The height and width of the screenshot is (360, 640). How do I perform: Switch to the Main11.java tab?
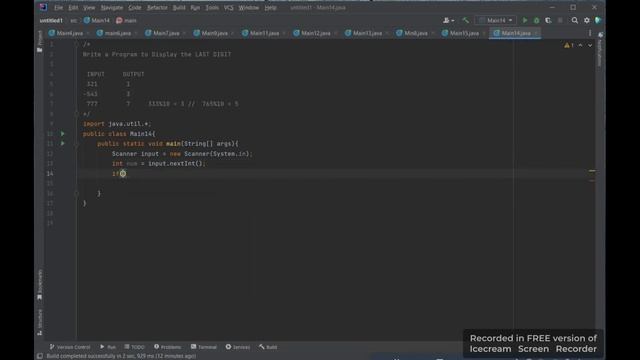click(260, 33)
